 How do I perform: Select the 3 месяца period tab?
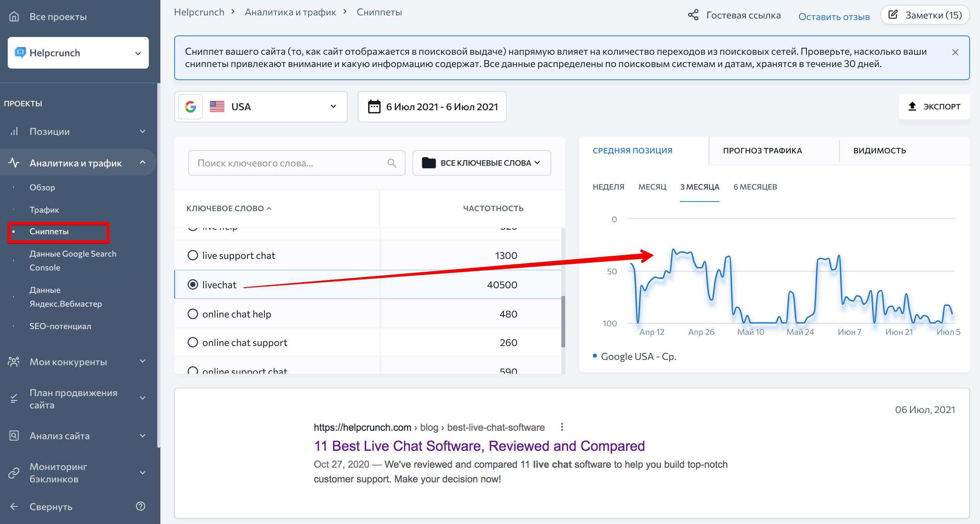699,187
